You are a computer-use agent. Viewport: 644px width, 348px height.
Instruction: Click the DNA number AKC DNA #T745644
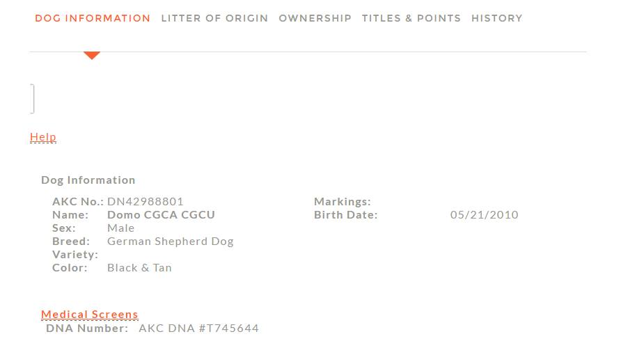(198, 328)
